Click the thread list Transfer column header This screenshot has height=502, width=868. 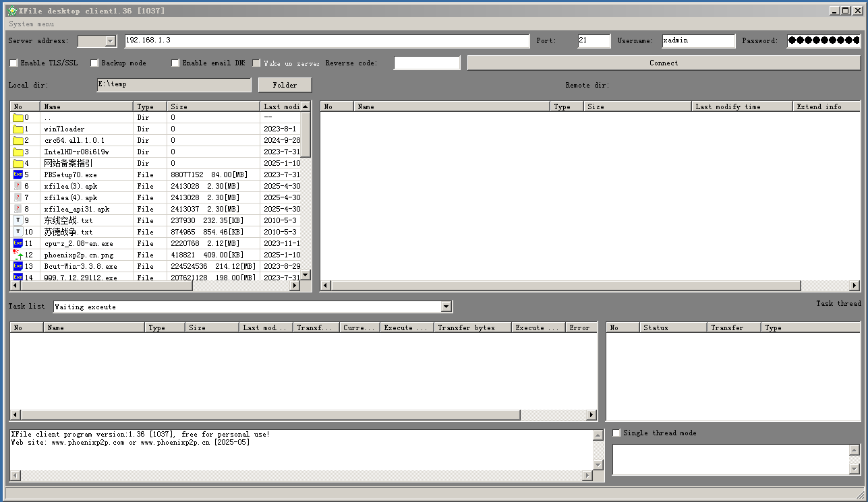point(734,327)
